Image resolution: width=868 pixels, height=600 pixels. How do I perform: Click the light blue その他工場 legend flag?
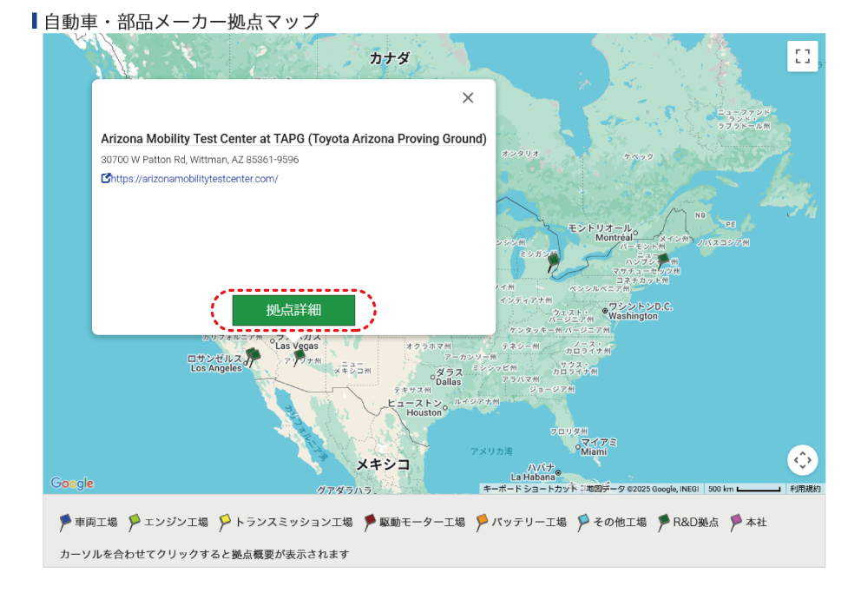point(583,522)
